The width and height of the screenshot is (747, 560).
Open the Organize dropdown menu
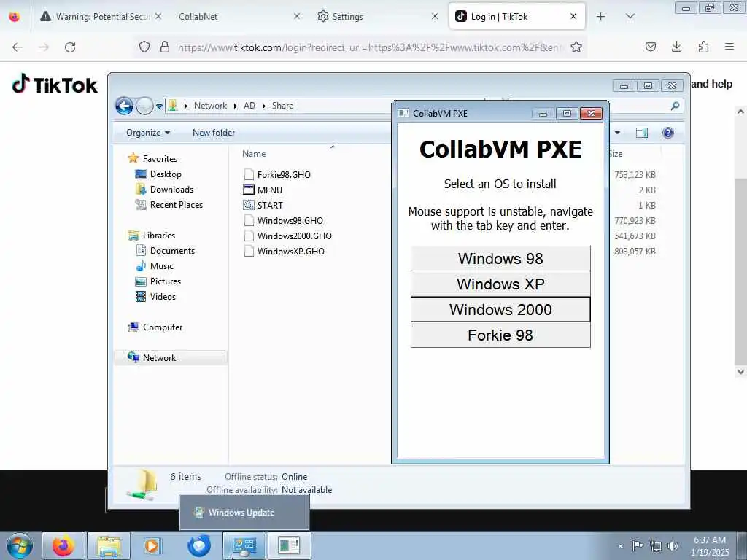click(147, 133)
